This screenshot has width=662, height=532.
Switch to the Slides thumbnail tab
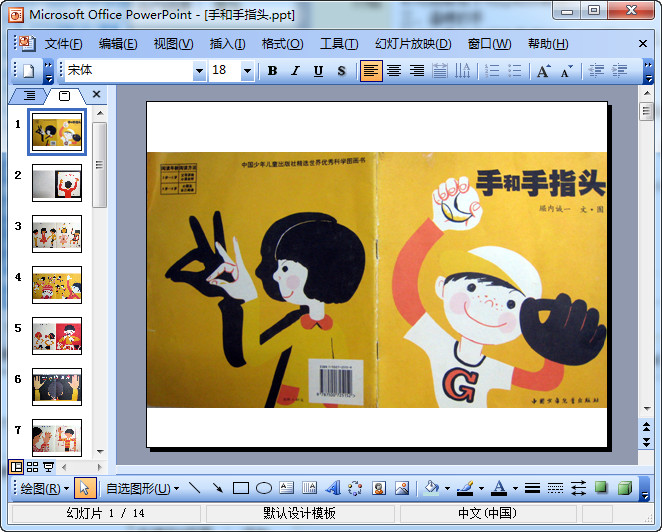point(65,96)
